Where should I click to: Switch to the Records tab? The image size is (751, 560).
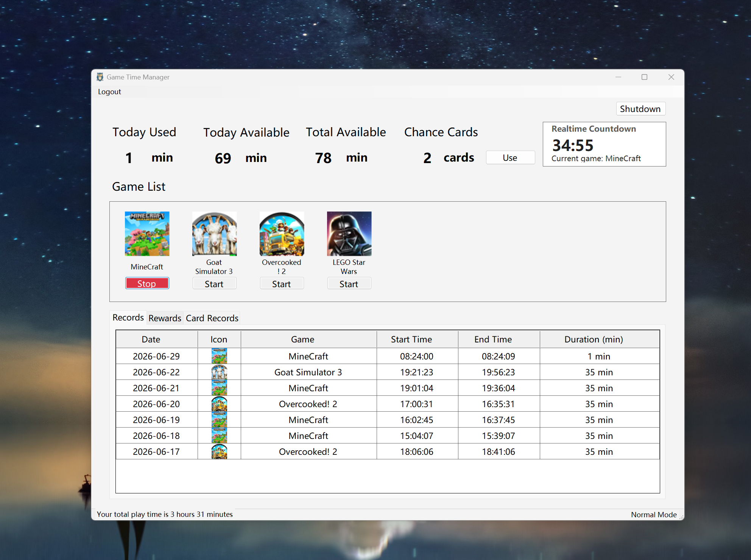click(x=128, y=317)
